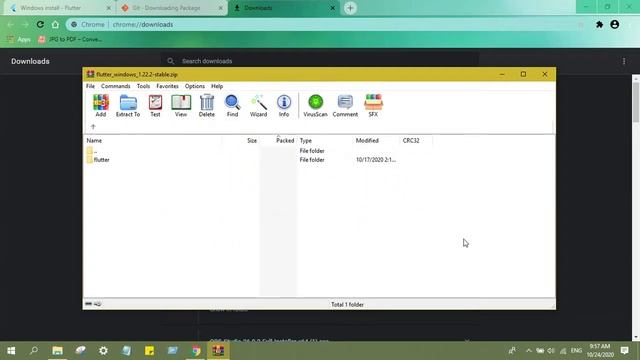The width and height of the screenshot is (640, 360).
Task: Open taskbar search
Action: (34, 351)
